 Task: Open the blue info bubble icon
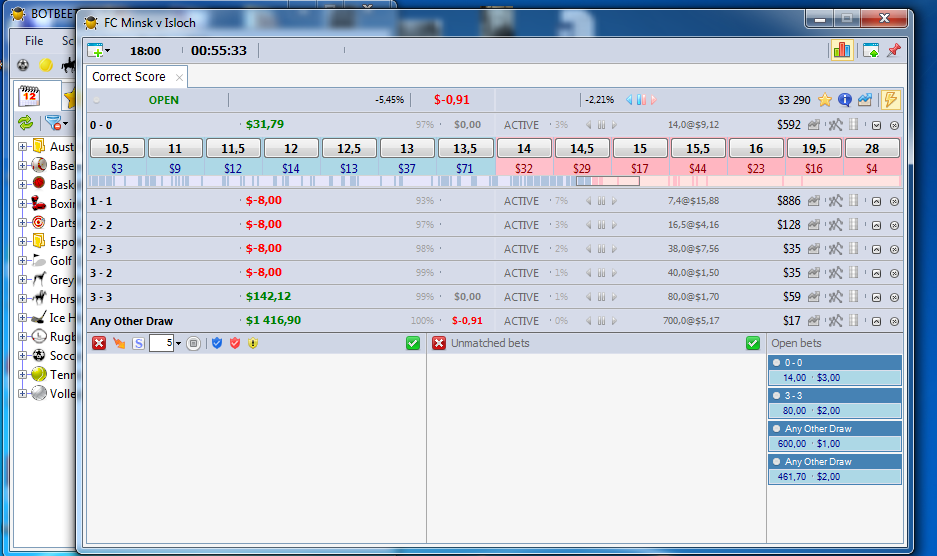[844, 100]
